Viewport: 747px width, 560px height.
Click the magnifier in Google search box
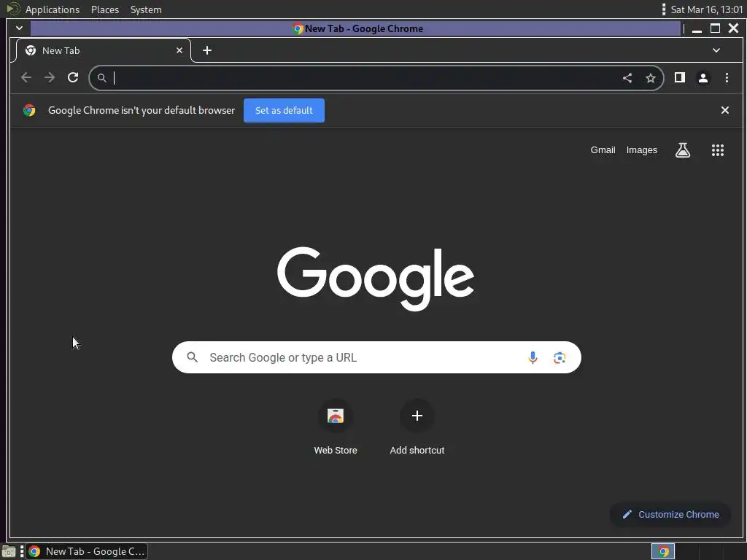coord(193,357)
